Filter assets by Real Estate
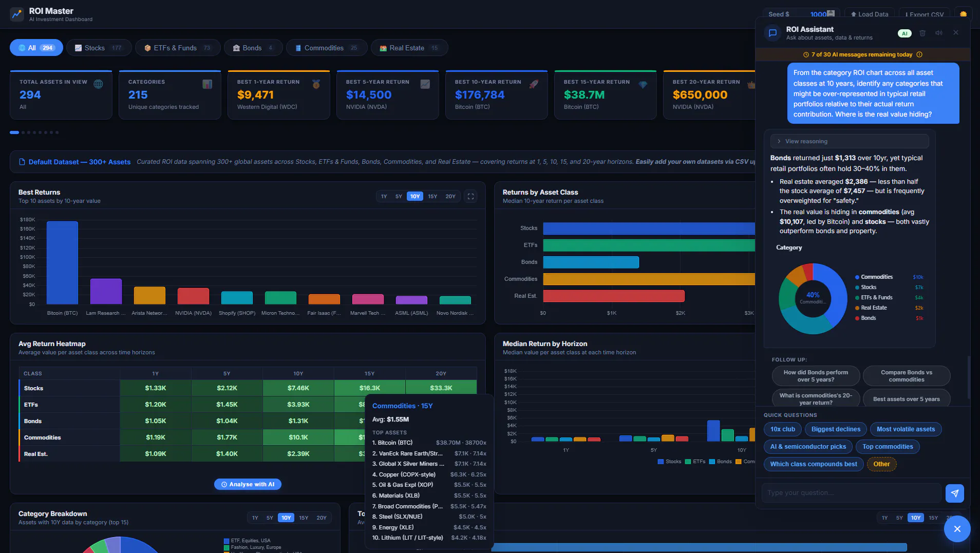 pyautogui.click(x=409, y=48)
